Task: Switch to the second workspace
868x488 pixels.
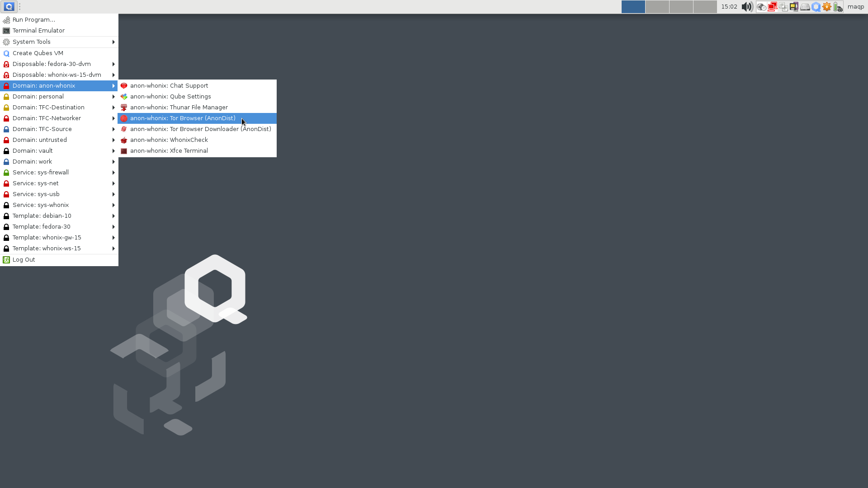Action: pos(657,7)
